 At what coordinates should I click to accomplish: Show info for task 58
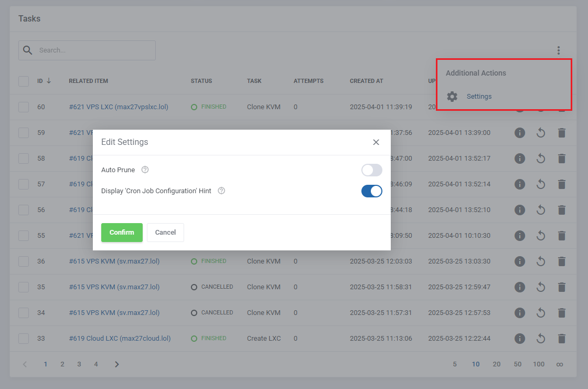point(520,159)
